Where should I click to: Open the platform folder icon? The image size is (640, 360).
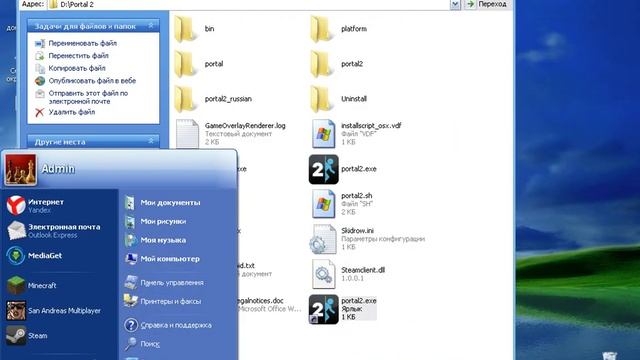click(x=322, y=29)
